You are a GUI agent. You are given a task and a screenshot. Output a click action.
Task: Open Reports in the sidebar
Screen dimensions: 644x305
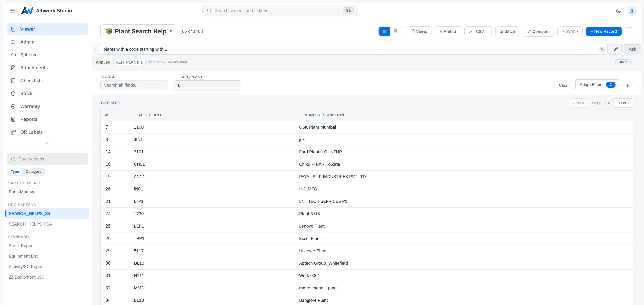point(47,119)
